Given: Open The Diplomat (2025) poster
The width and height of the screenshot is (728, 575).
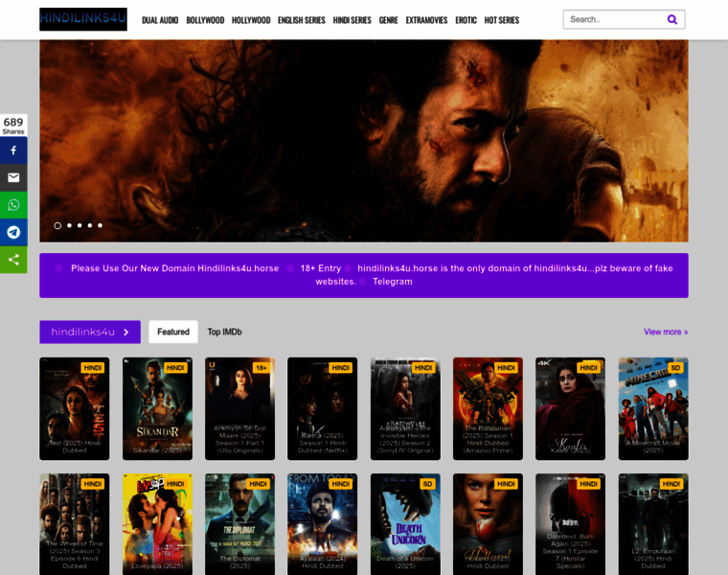Looking at the screenshot, I should [x=240, y=524].
